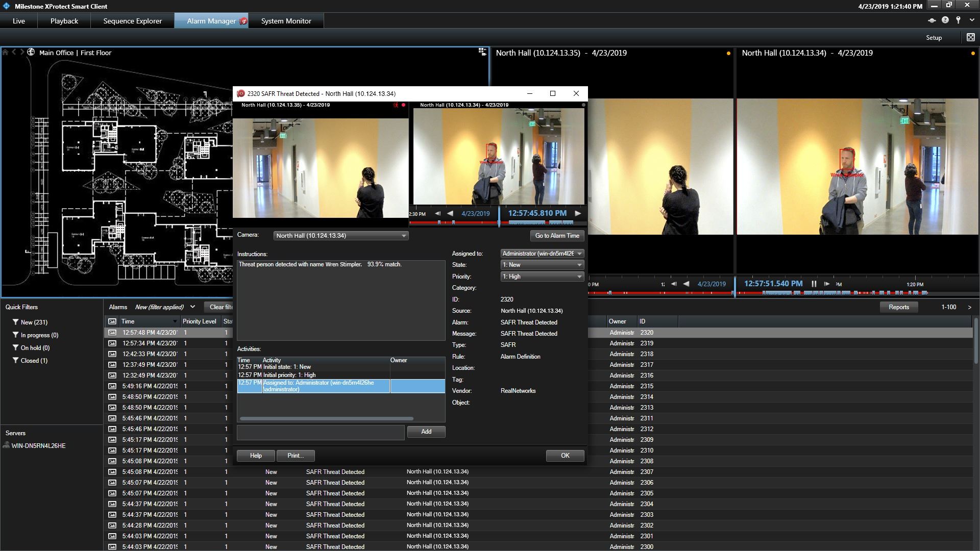Click the map back arrow
Image resolution: width=980 pixels, height=551 pixels.
pyautogui.click(x=14, y=52)
